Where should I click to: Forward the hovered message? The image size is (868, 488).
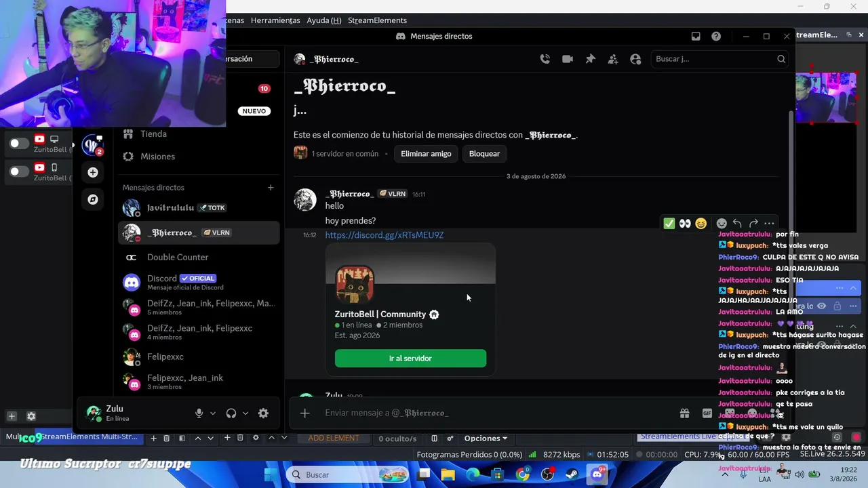[753, 223]
